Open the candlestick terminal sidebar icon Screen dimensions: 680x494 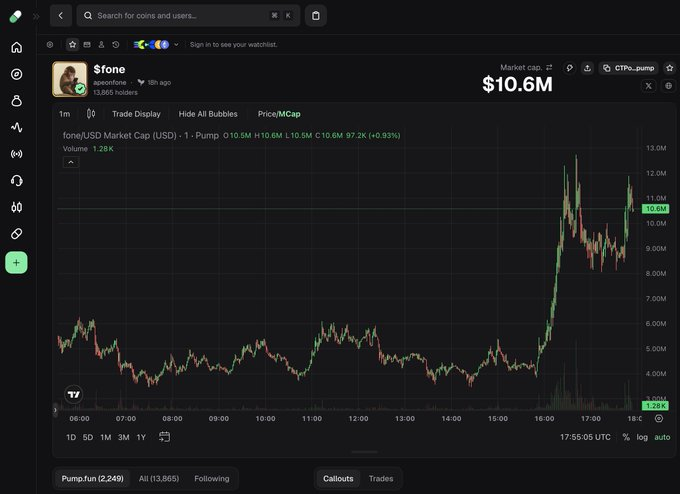pyautogui.click(x=16, y=207)
